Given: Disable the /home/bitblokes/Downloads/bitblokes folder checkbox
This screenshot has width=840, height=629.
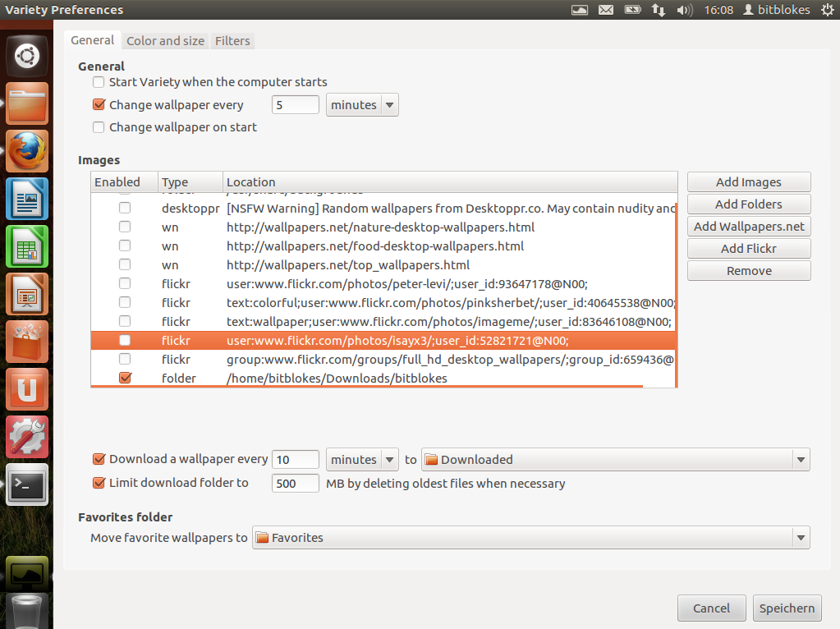Looking at the screenshot, I should pos(125,378).
